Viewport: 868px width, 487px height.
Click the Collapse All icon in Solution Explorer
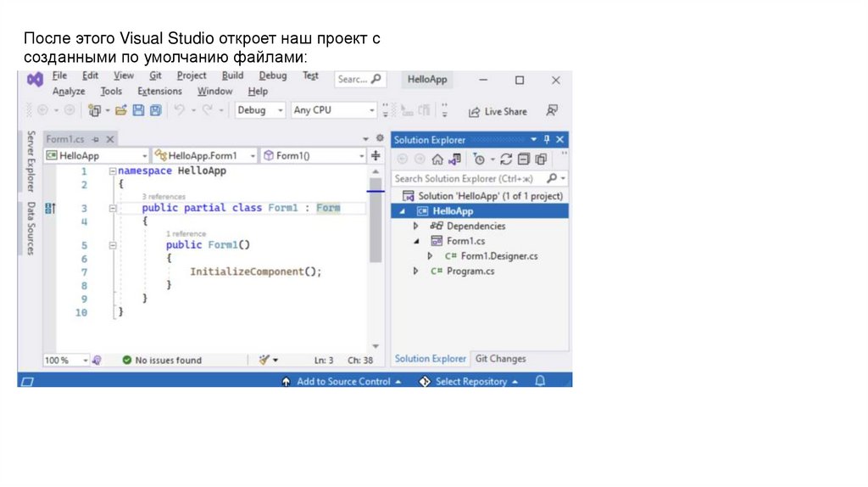pyautogui.click(x=523, y=160)
